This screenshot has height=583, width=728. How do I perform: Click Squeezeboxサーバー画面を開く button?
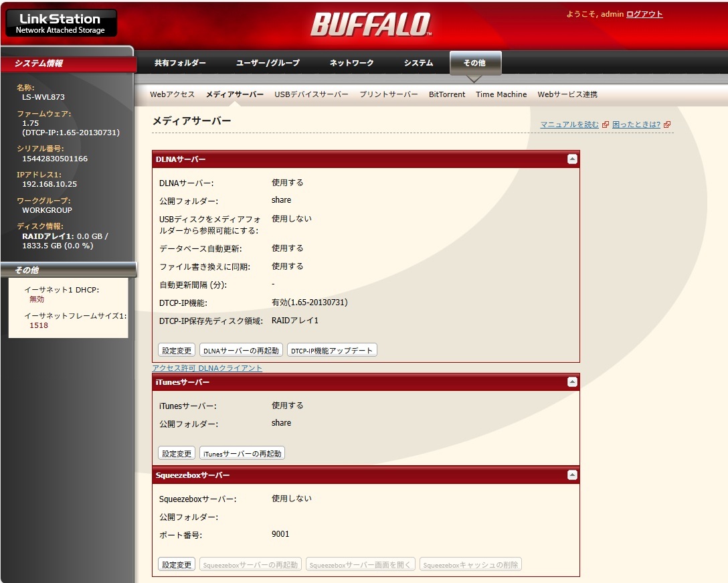tap(360, 564)
